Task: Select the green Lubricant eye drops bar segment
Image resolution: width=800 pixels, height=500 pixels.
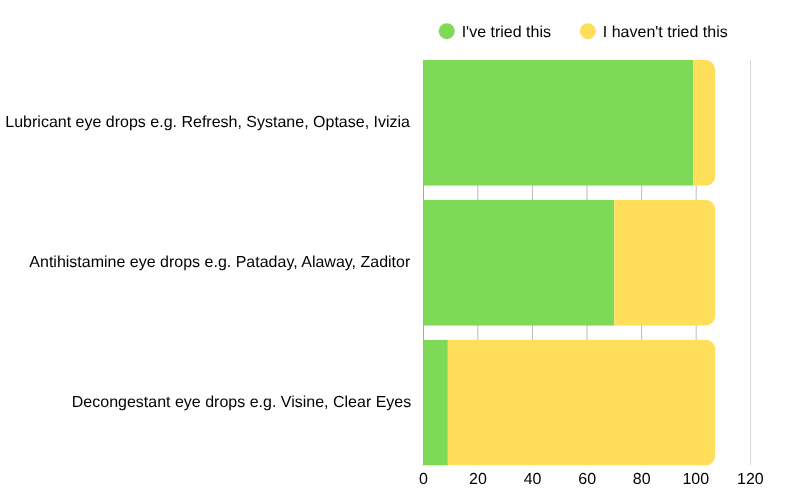Action: pos(558,122)
